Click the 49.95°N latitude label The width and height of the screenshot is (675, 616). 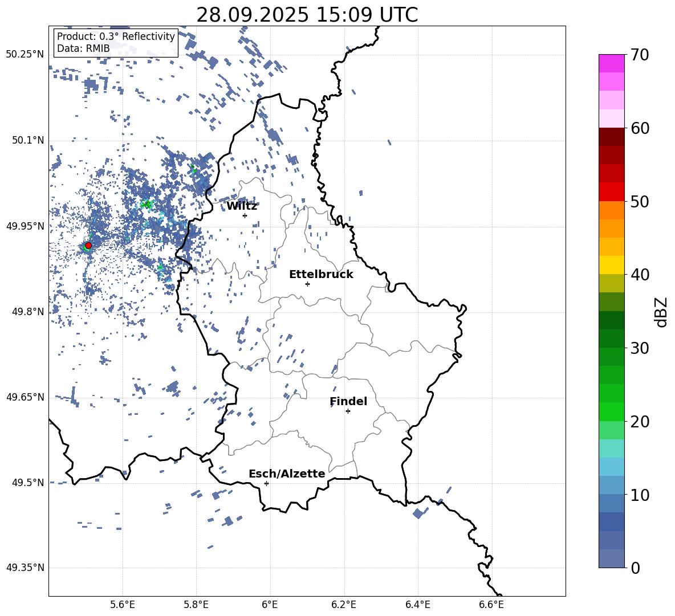click(25, 226)
